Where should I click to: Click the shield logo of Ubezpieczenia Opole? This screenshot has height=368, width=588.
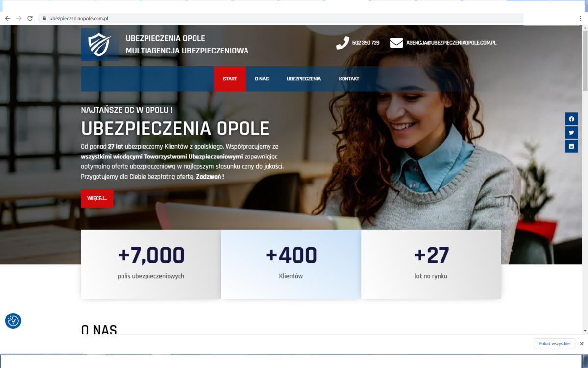tap(100, 45)
